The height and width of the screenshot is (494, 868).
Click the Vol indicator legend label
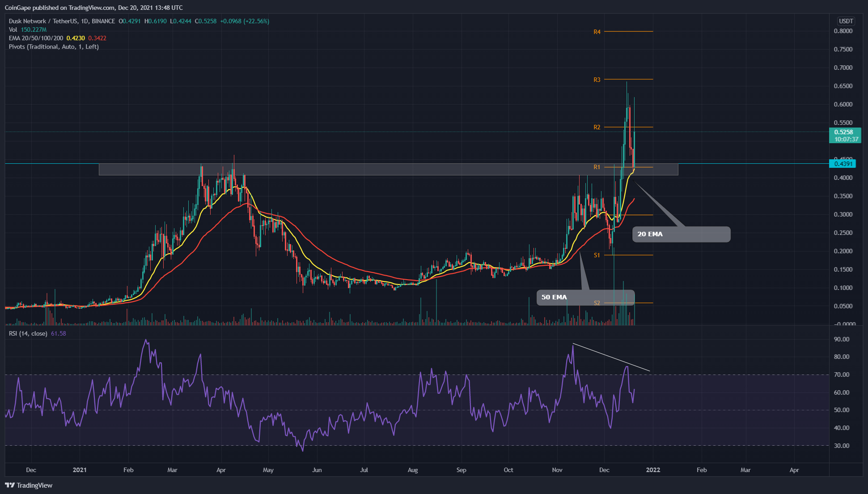[x=13, y=30]
